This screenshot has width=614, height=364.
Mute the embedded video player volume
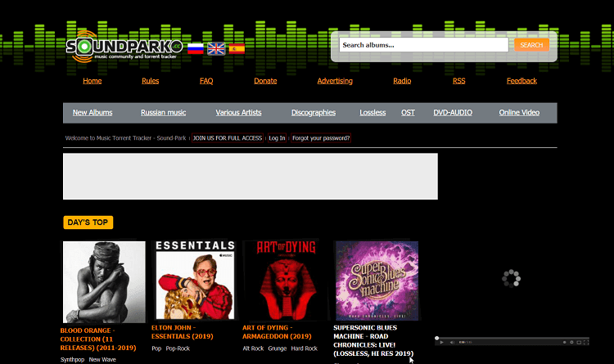452,342
